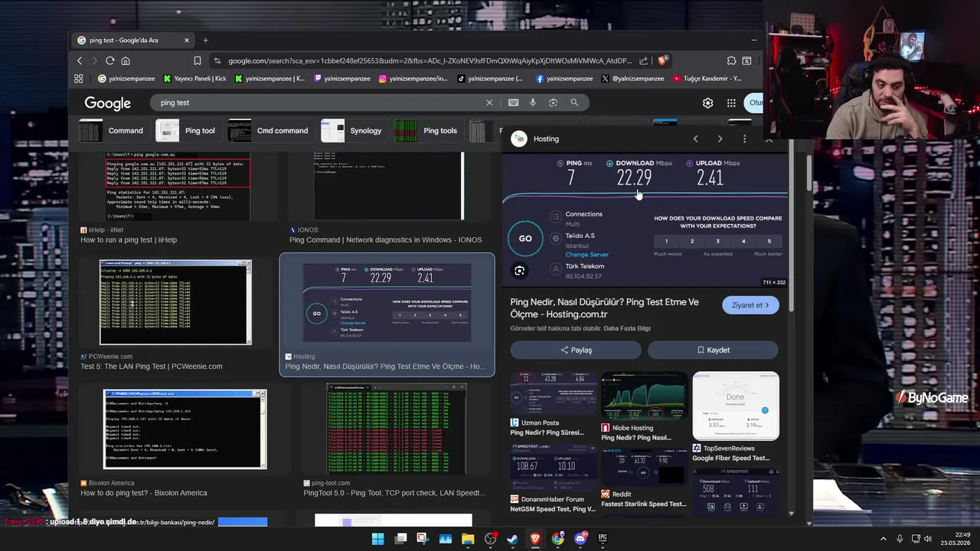Open the 'Ping Nedir, Nasıl Düşürülür?' title link

(605, 308)
